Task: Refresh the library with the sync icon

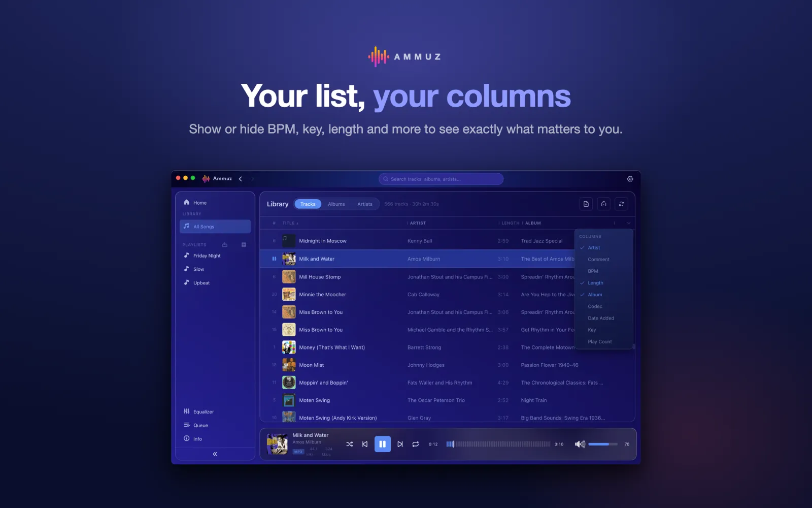Action: click(621, 204)
